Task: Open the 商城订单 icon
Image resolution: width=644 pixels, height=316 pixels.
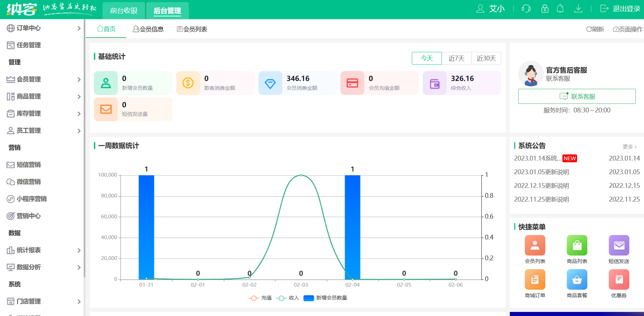Action: click(535, 279)
